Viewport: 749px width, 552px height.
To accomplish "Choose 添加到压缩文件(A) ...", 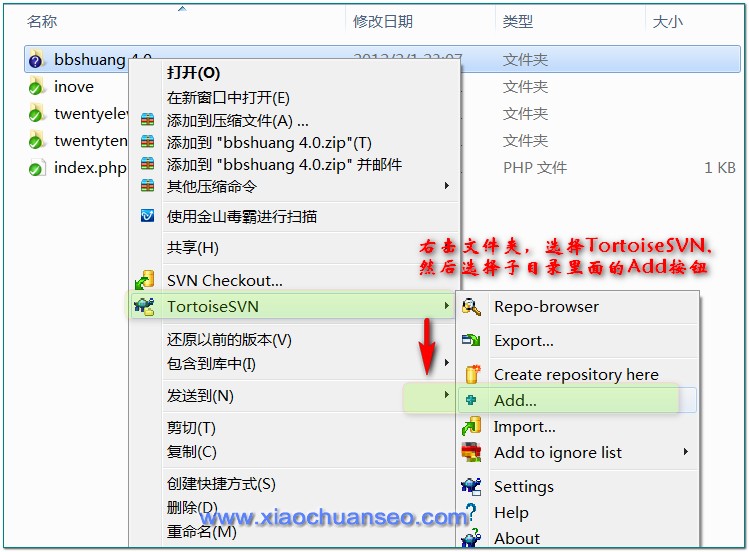I will tap(237, 120).
